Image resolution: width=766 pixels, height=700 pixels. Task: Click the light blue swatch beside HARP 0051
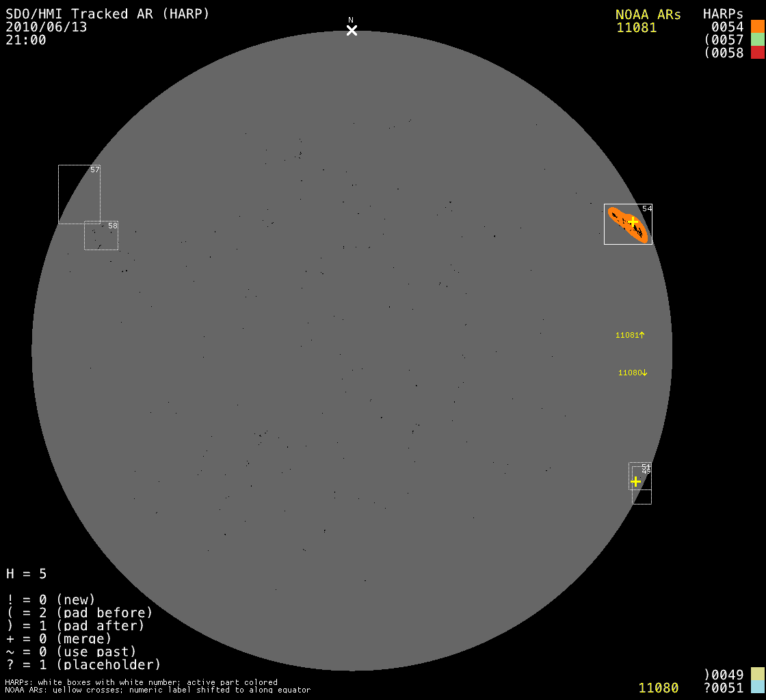pos(757,688)
